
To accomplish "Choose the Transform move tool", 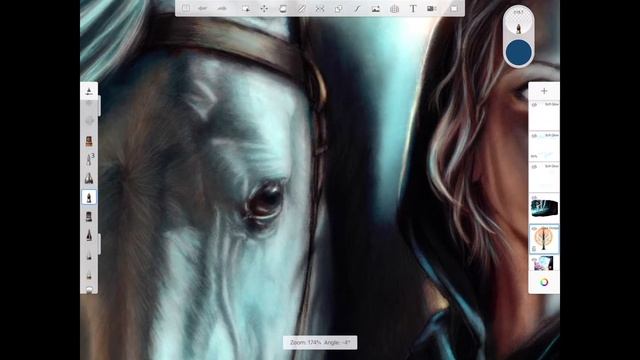I will pos(264,8).
